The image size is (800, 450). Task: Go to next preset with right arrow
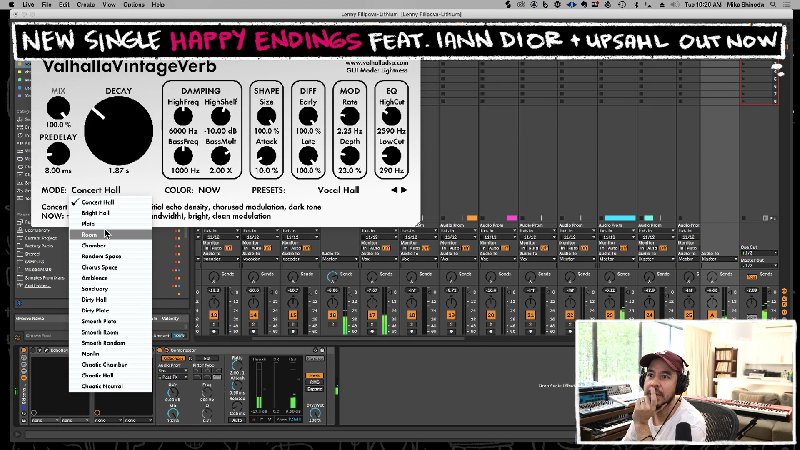(x=404, y=189)
